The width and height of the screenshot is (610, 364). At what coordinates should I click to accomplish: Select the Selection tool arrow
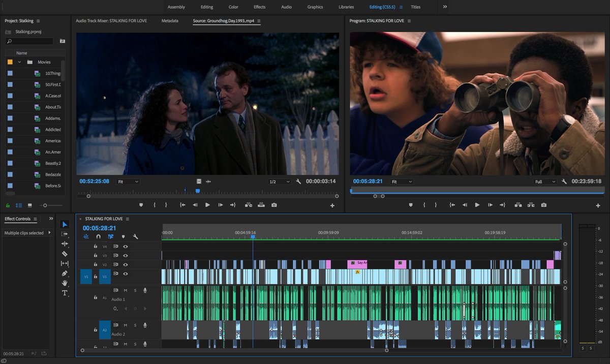[65, 224]
